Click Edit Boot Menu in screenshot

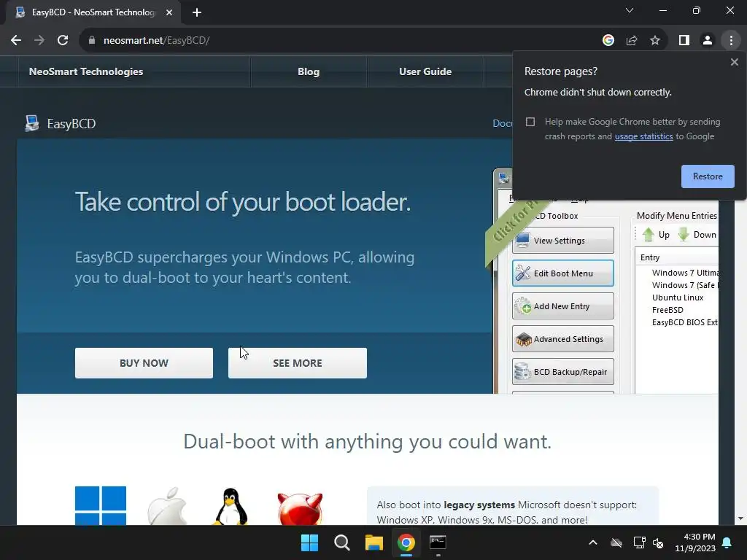click(x=563, y=273)
